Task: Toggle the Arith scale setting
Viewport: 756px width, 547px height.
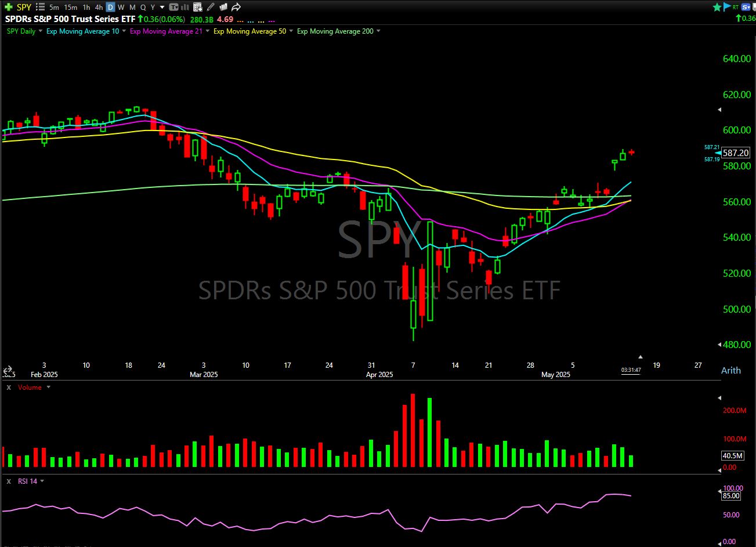Action: click(730, 370)
